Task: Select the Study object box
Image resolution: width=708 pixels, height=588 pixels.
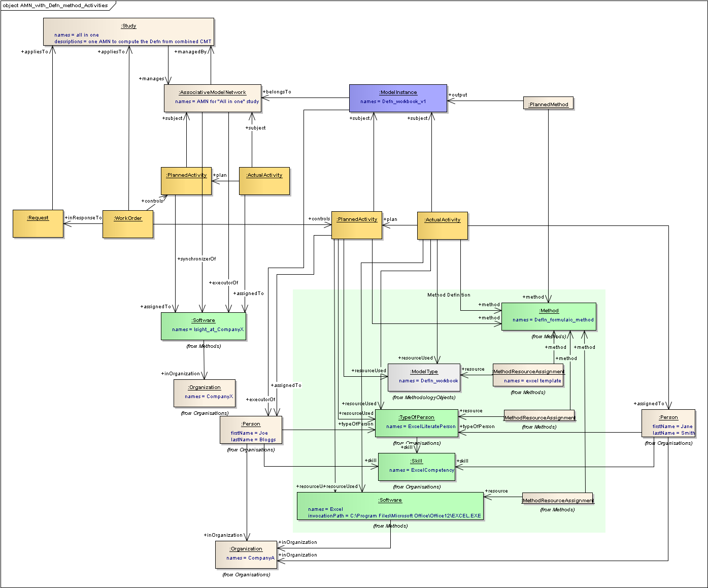Action: coord(128,32)
